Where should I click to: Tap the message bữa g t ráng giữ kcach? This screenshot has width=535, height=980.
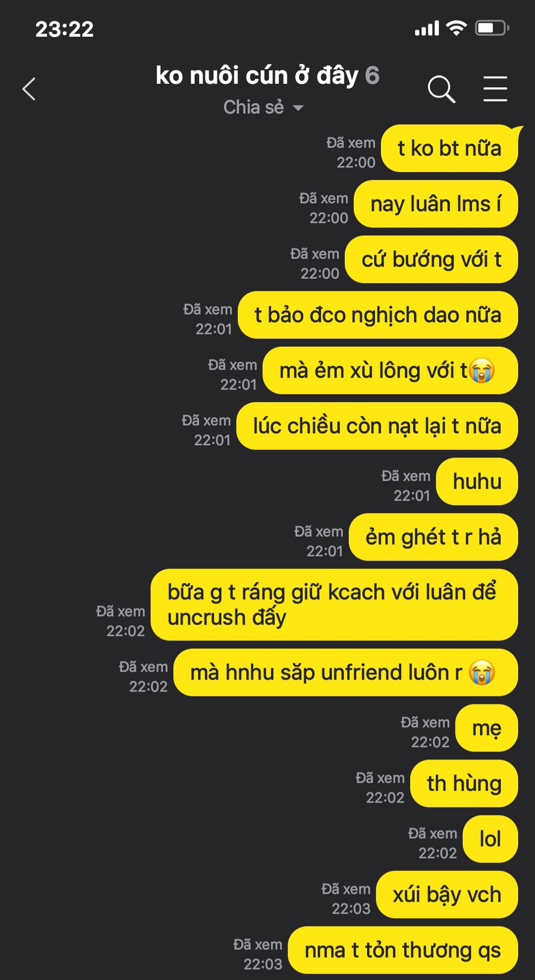click(x=334, y=605)
